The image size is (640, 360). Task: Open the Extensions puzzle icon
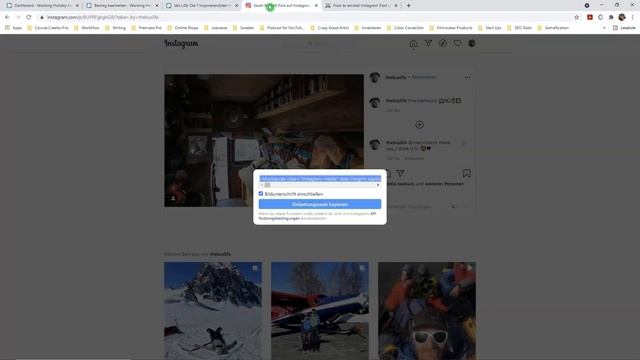pyautogui.click(x=611, y=17)
